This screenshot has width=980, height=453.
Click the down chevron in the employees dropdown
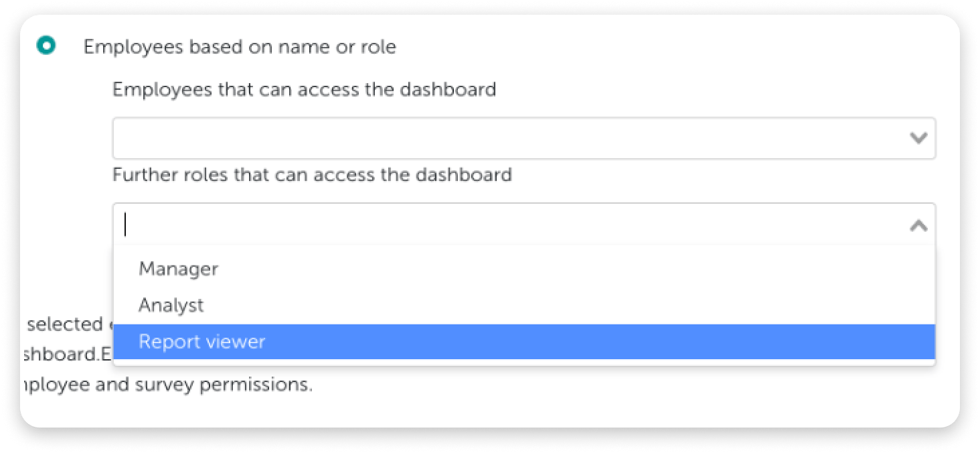pos(918,138)
